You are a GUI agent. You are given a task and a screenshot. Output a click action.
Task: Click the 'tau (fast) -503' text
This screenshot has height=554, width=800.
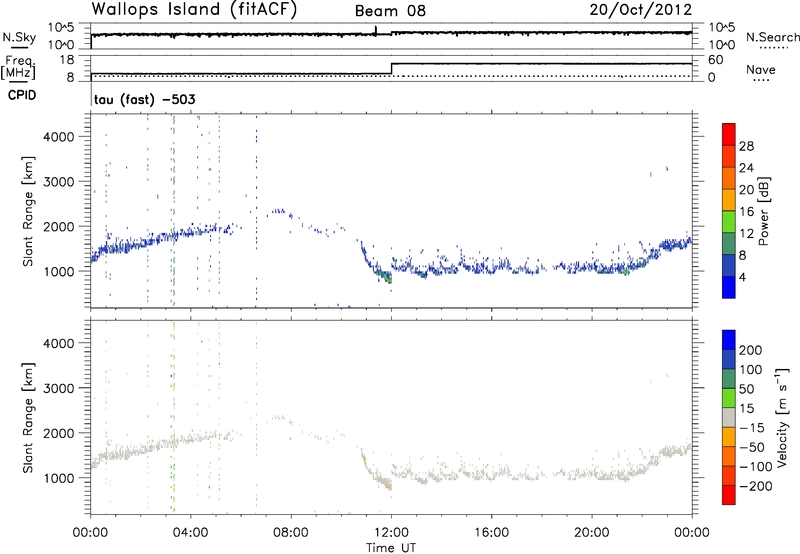145,99
